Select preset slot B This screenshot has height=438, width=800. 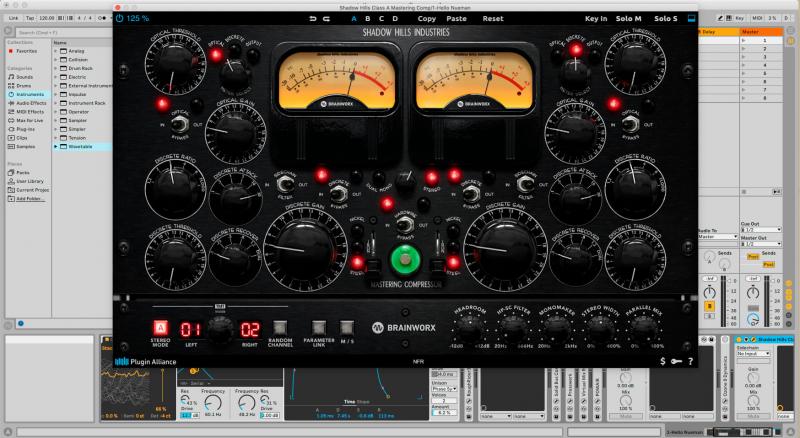tap(368, 19)
